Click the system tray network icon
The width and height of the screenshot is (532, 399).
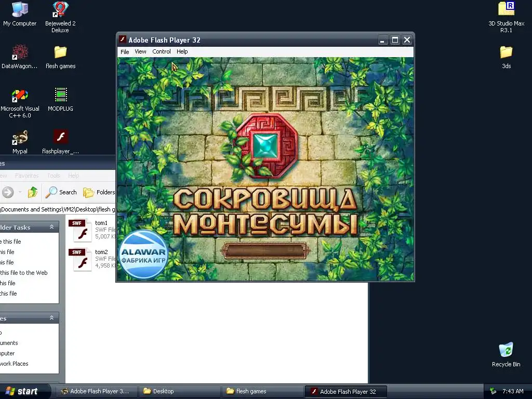click(493, 391)
